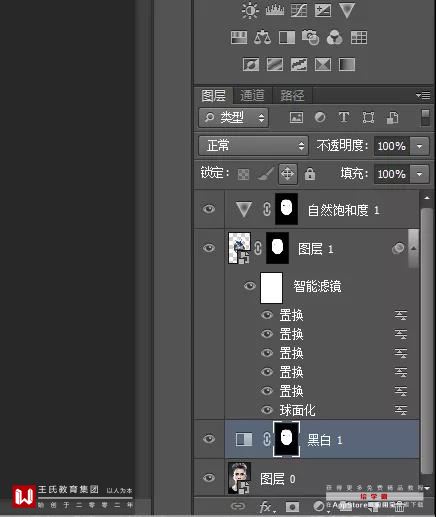
Task: Add a Channel Mixer adjustment layer
Action: click(x=335, y=37)
